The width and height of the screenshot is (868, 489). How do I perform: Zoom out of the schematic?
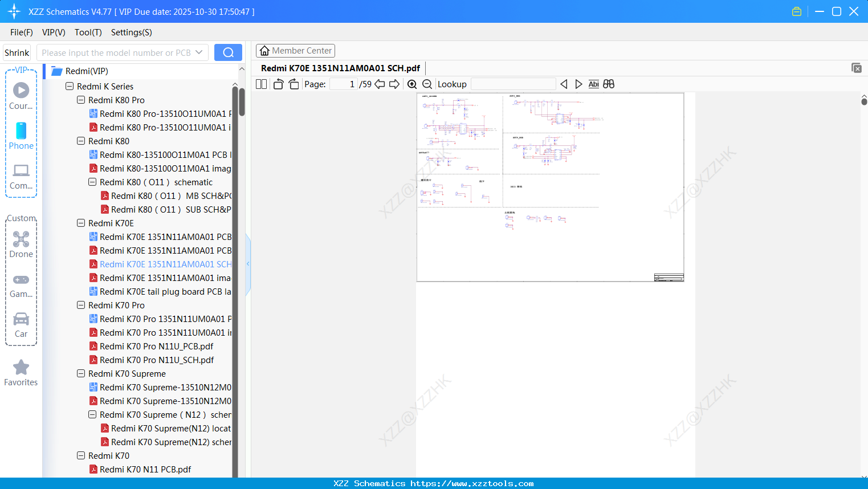pos(427,84)
